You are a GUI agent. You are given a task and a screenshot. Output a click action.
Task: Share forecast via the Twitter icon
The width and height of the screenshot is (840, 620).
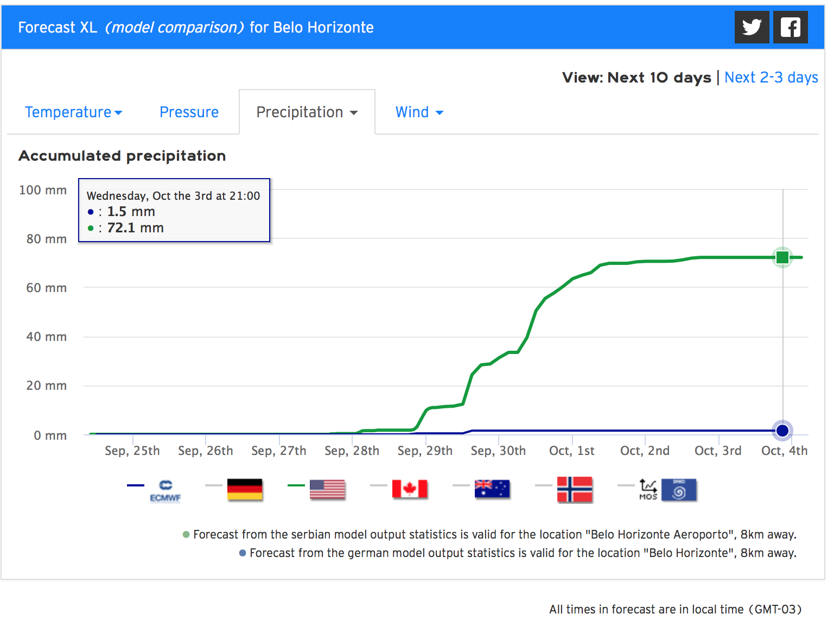click(752, 27)
